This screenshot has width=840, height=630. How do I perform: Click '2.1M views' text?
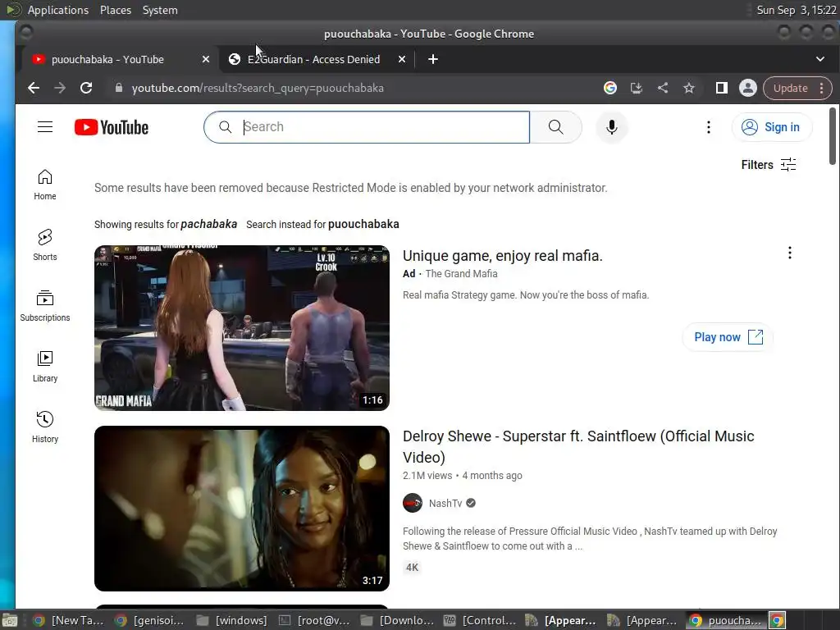point(427,476)
